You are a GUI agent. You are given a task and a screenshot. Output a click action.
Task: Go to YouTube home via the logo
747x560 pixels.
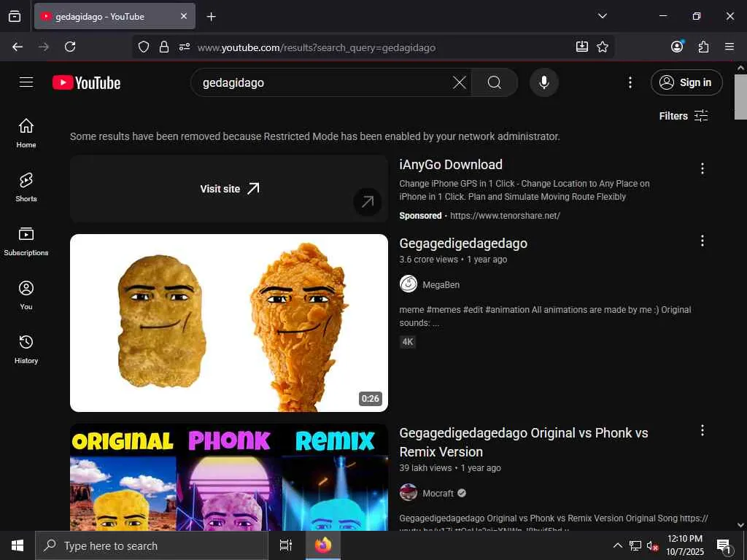click(x=86, y=83)
